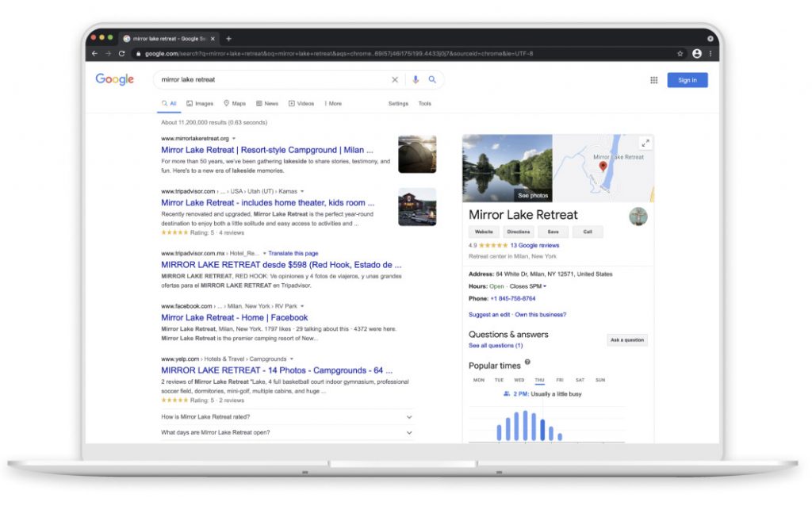Select SAT in Popular times
The height and width of the screenshot is (525, 812).
(x=580, y=381)
